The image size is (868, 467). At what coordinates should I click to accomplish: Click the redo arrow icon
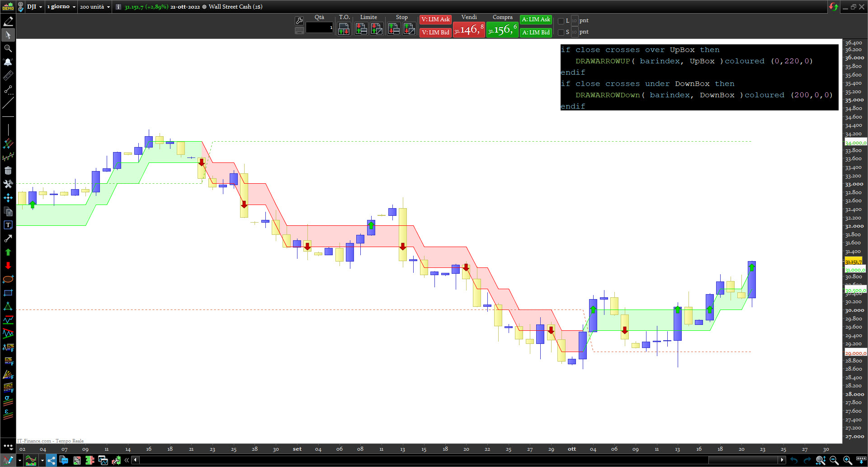[807, 460]
